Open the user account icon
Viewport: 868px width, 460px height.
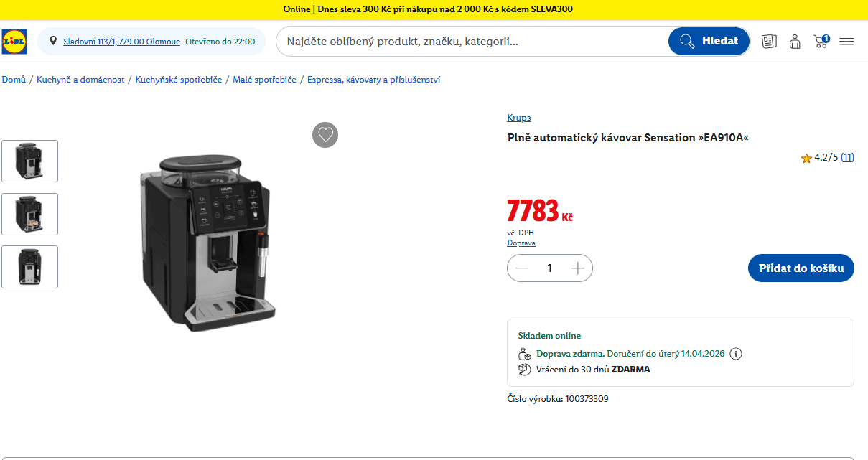pos(795,41)
